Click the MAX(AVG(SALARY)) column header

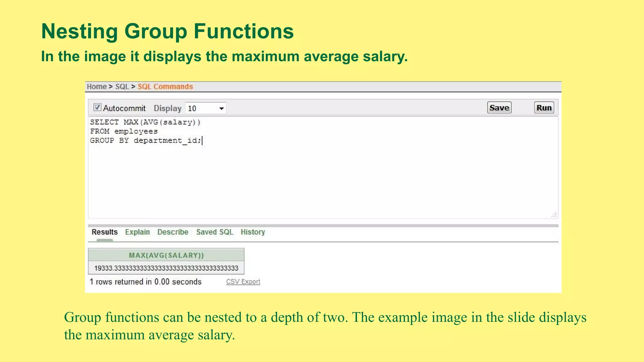166,255
